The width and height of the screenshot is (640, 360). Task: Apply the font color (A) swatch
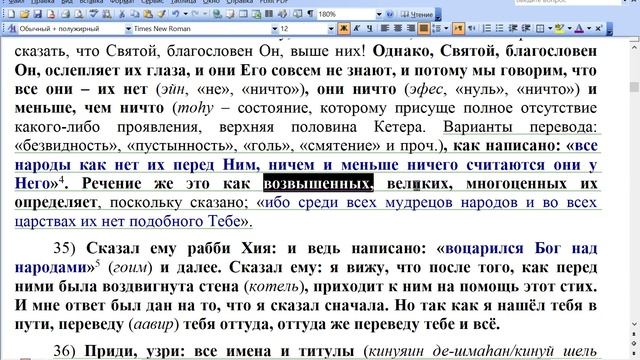tap(579, 28)
